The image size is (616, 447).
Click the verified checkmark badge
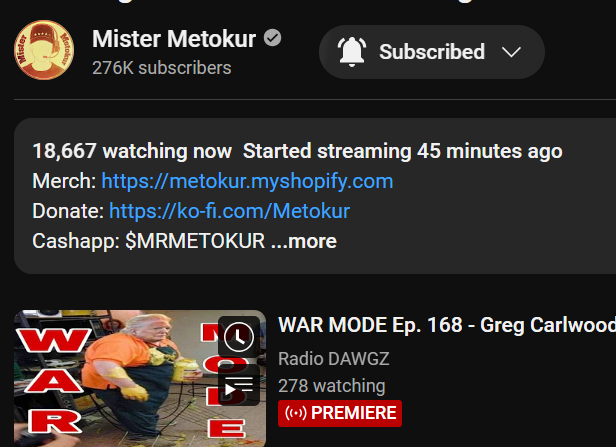272,38
